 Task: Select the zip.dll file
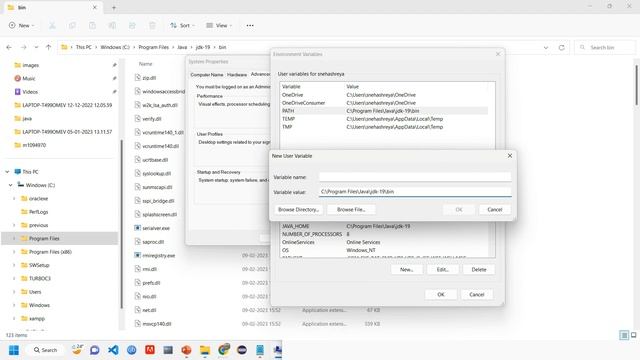(x=149, y=78)
